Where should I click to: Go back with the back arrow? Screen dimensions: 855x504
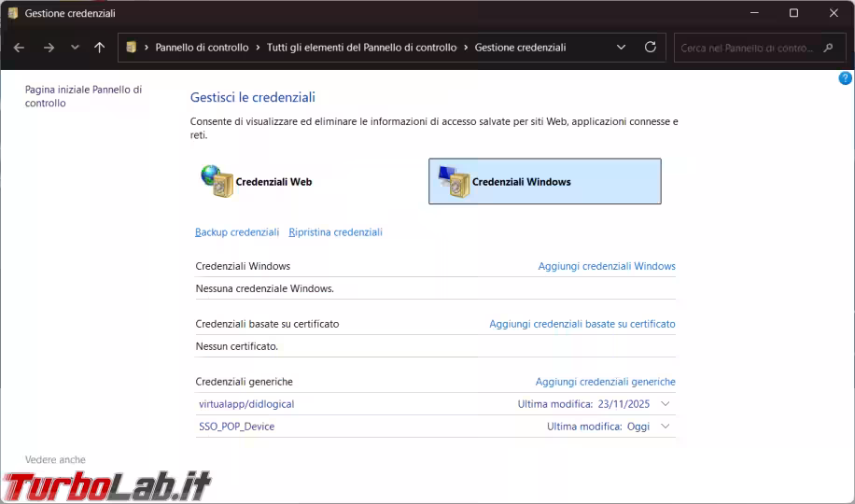(19, 48)
